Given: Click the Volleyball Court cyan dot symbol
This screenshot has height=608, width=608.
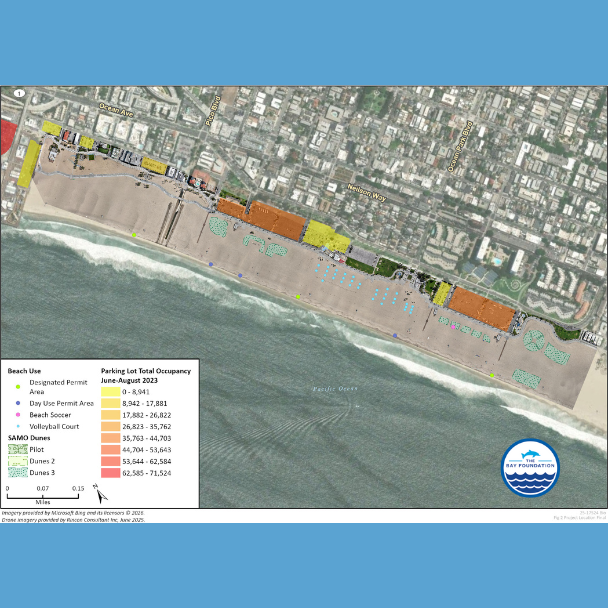Looking at the screenshot, I should 17,426.
